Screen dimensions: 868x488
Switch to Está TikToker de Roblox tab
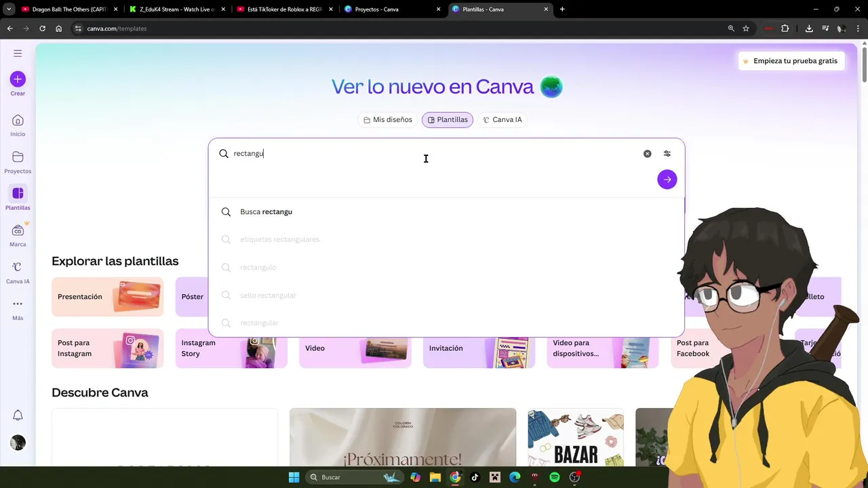(284, 9)
